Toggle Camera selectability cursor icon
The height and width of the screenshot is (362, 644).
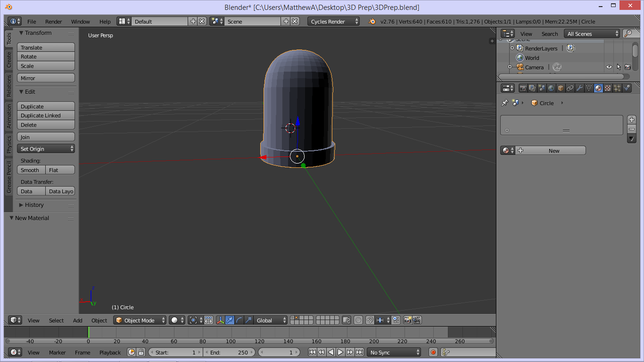click(619, 67)
